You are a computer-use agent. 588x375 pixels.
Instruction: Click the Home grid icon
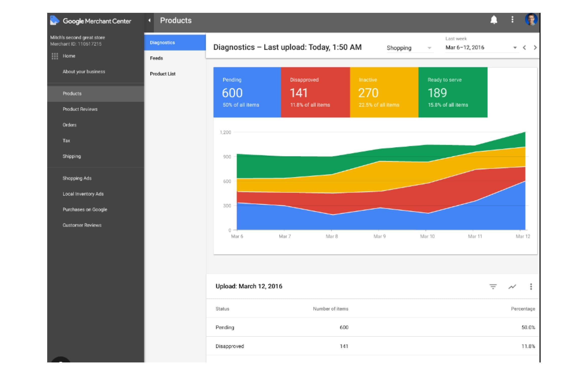(x=55, y=56)
